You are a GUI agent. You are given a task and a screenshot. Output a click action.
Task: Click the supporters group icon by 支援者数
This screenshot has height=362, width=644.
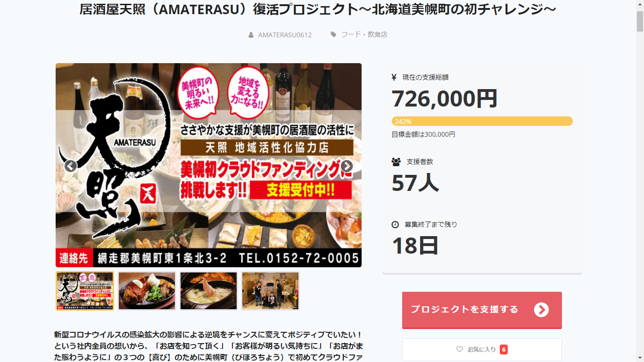tap(396, 162)
